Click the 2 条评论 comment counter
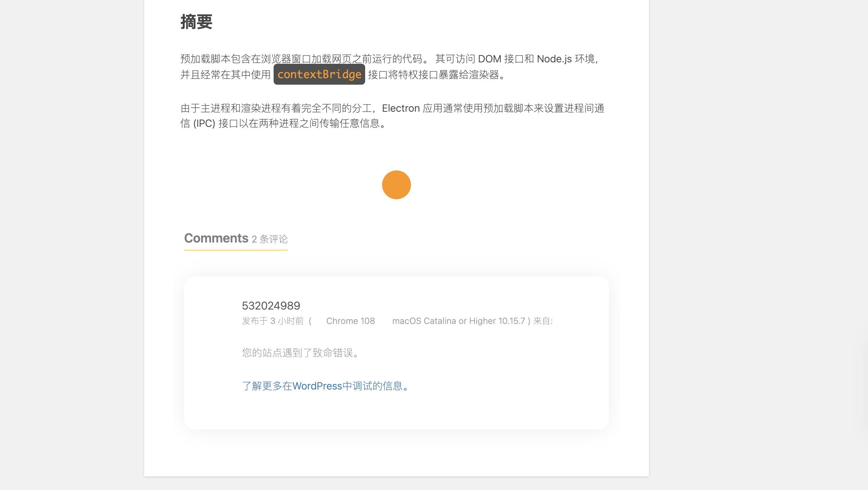This screenshot has height=490, width=868. [269, 240]
